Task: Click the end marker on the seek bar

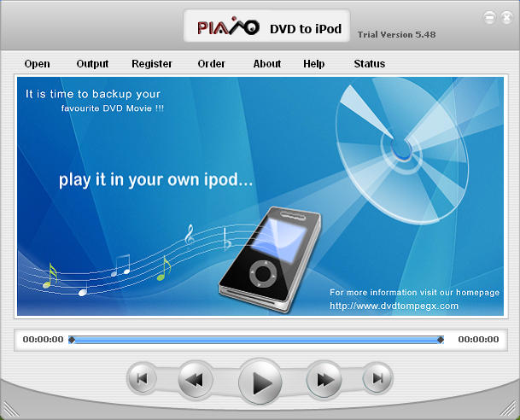Action: point(441,340)
